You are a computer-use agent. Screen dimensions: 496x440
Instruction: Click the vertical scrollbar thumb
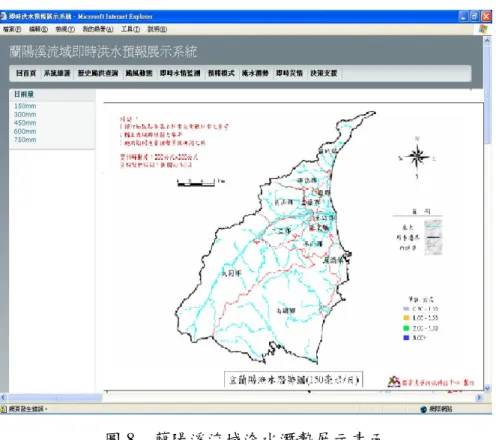[487, 95]
